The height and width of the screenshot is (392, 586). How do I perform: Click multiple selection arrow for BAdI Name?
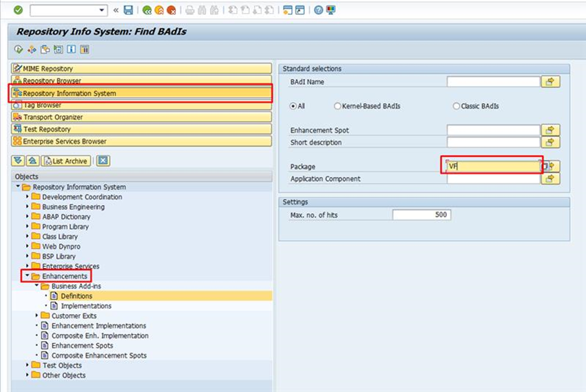tap(550, 82)
